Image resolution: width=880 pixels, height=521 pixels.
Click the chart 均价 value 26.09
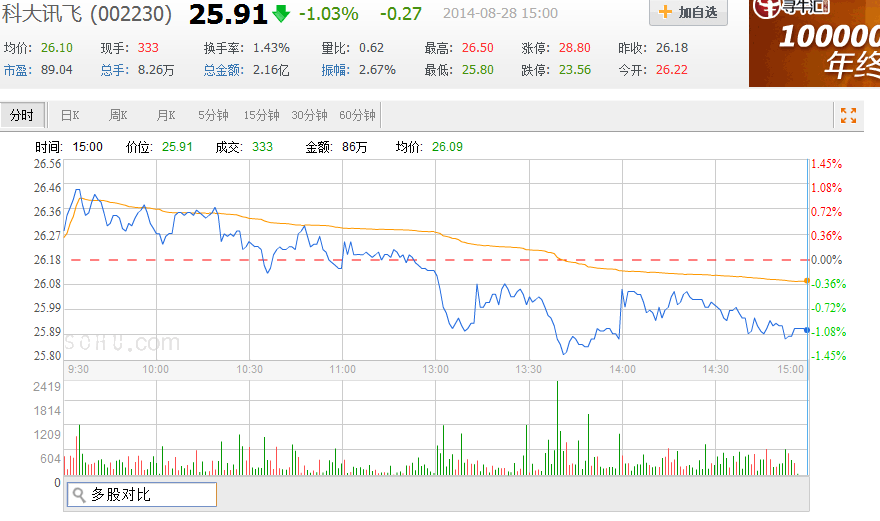pyautogui.click(x=447, y=147)
